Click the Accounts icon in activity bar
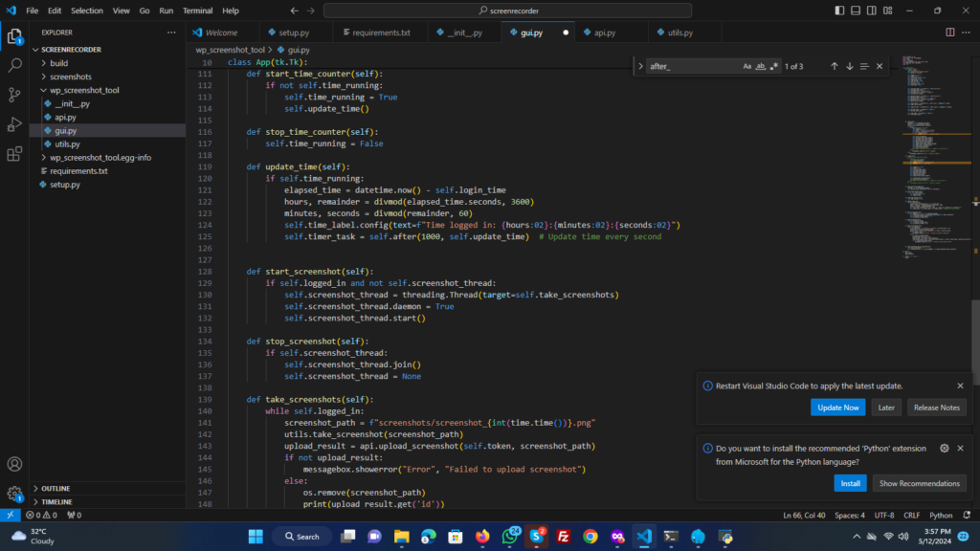 point(14,465)
